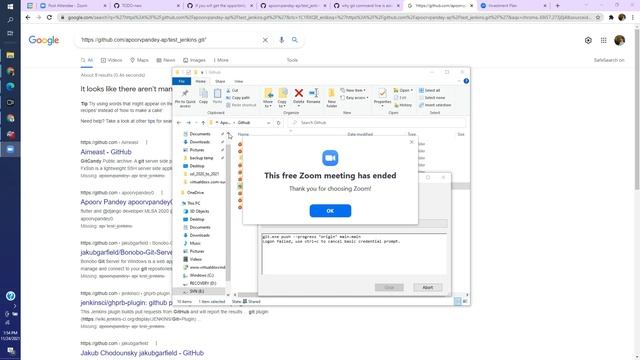640x360 pixels.
Task: Click the taskbar search icon
Action: click(10, 20)
